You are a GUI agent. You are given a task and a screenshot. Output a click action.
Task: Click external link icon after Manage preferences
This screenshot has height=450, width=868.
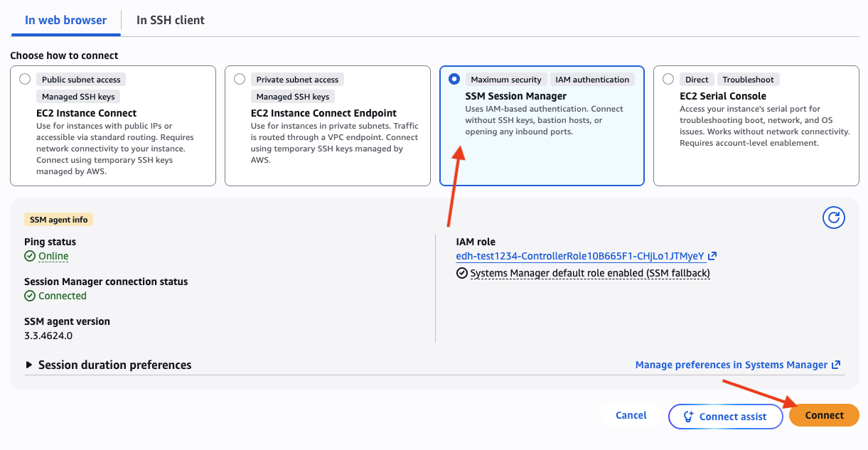pos(836,365)
